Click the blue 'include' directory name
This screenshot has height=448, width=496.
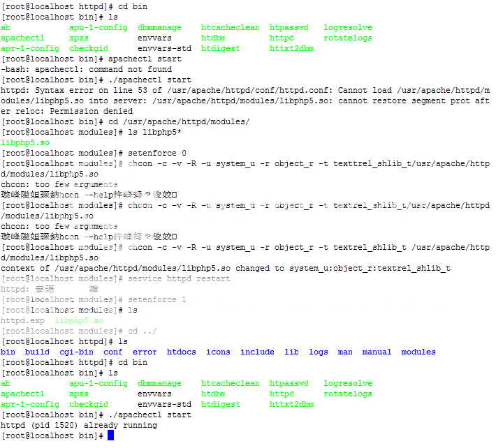click(257, 352)
